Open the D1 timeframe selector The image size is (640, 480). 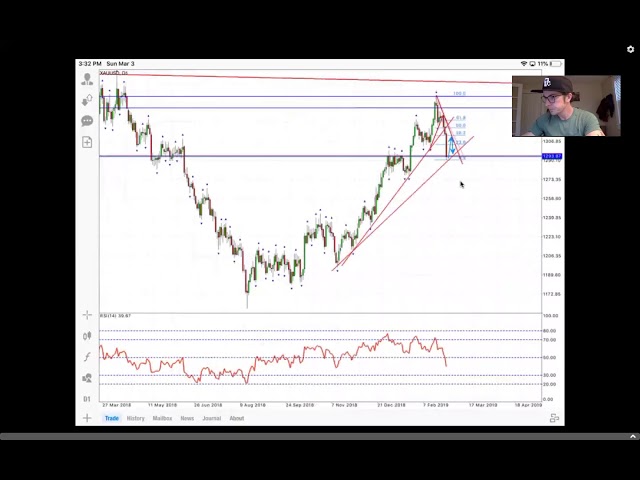[x=87, y=399]
